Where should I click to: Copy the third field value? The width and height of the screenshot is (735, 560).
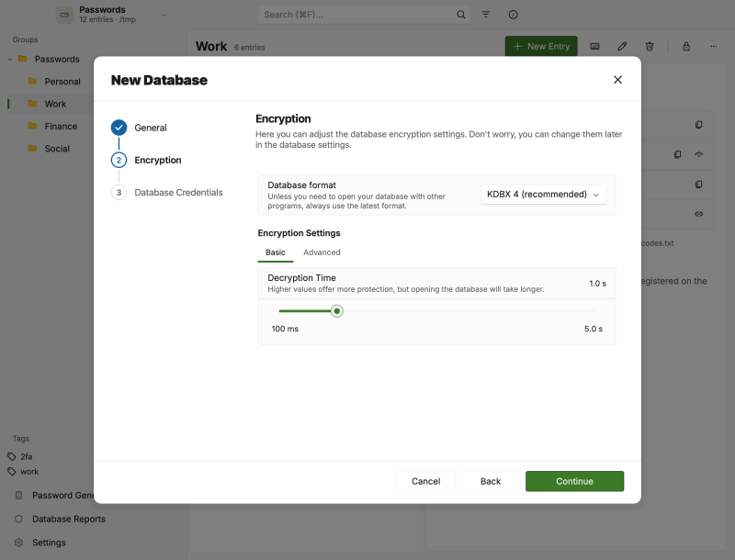click(x=698, y=185)
